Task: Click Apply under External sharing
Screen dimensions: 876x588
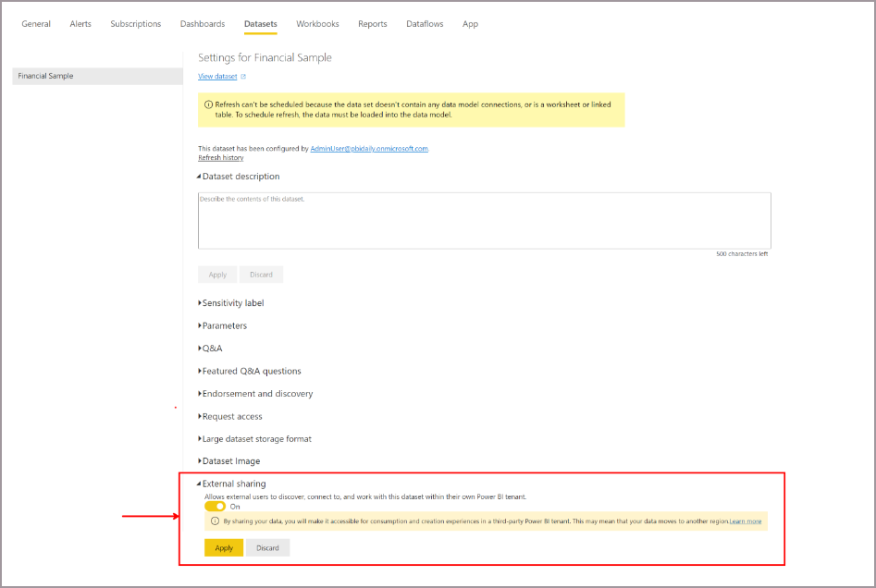Action: coord(224,548)
